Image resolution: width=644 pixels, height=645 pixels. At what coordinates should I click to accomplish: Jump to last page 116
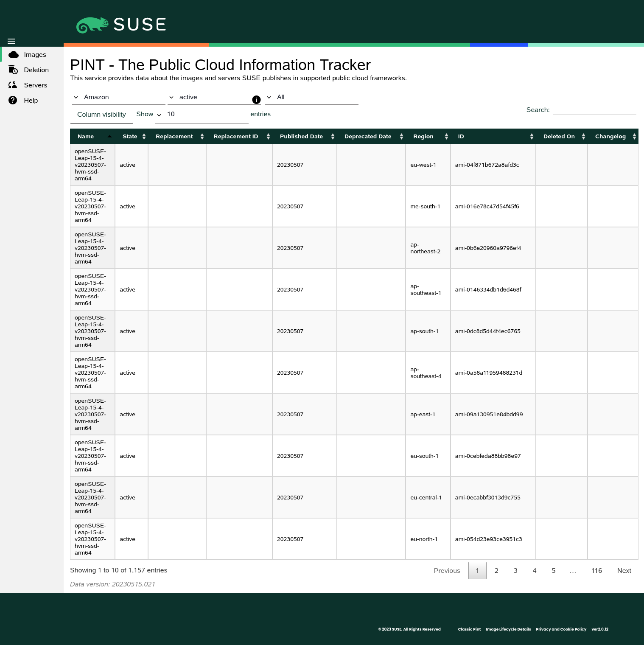click(596, 571)
